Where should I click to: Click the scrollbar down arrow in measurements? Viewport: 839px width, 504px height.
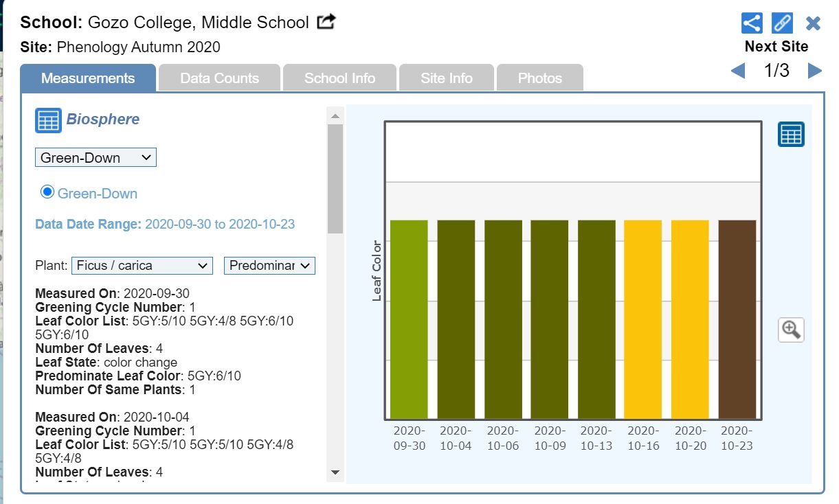tap(335, 472)
